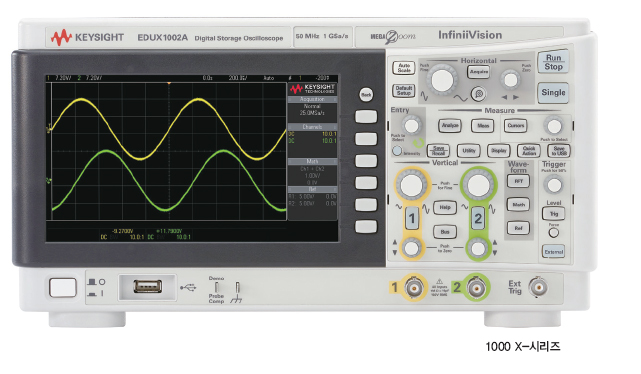Open the Display menu key
The image size is (641, 374).
click(x=499, y=151)
